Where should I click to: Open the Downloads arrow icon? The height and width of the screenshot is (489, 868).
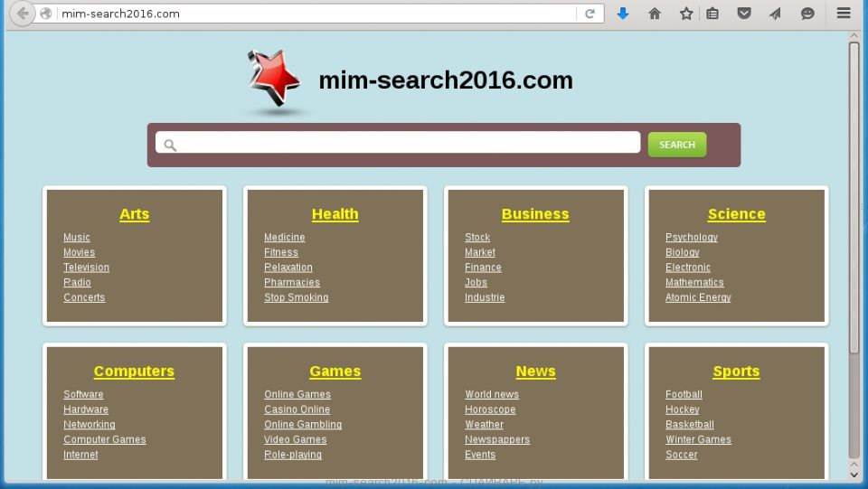[x=622, y=14]
